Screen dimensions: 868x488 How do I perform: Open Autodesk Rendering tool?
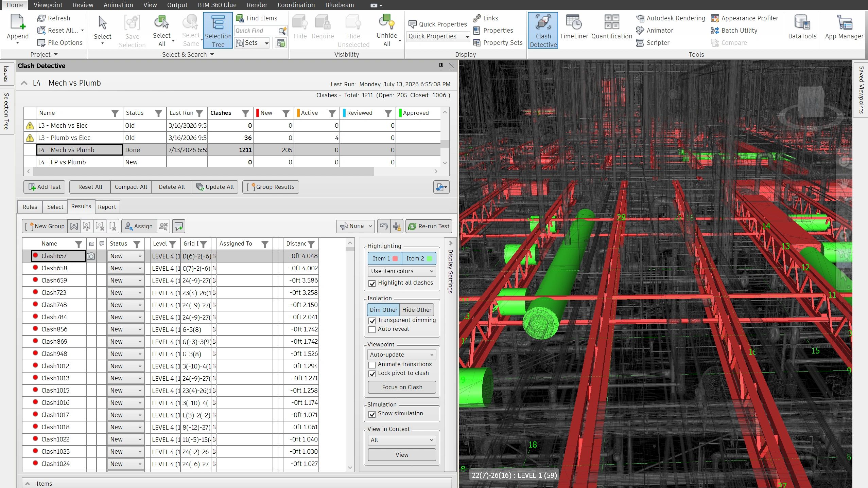click(x=671, y=18)
